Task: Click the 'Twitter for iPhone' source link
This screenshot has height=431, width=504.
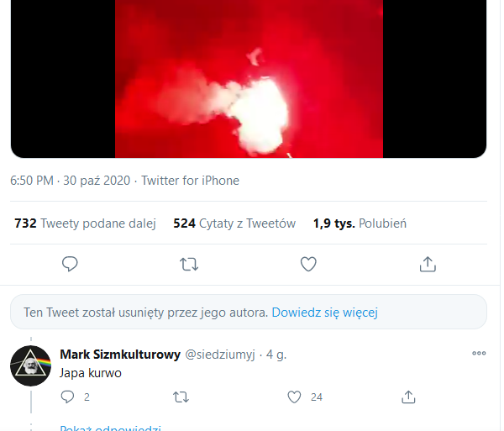Action: pos(190,181)
